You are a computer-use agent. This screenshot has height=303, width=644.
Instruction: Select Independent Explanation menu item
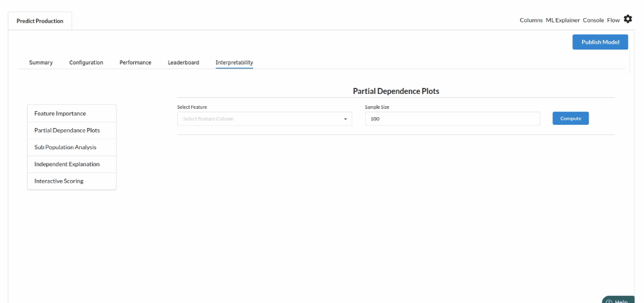pyautogui.click(x=67, y=164)
